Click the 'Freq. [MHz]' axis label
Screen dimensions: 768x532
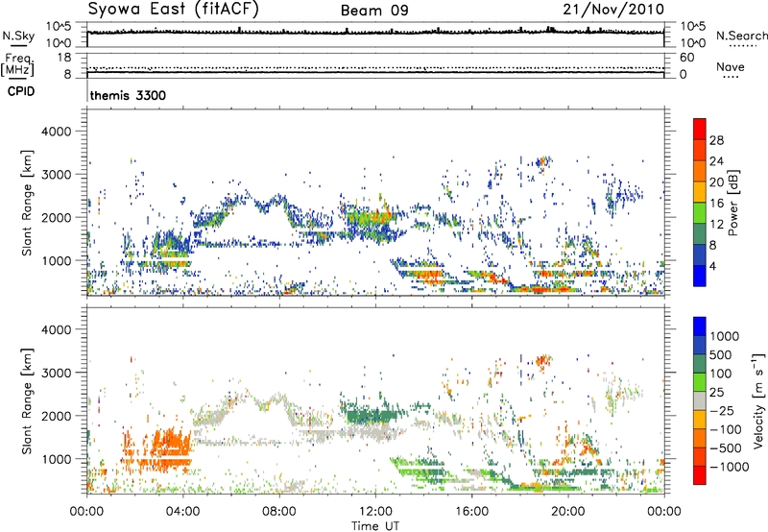[x=17, y=64]
